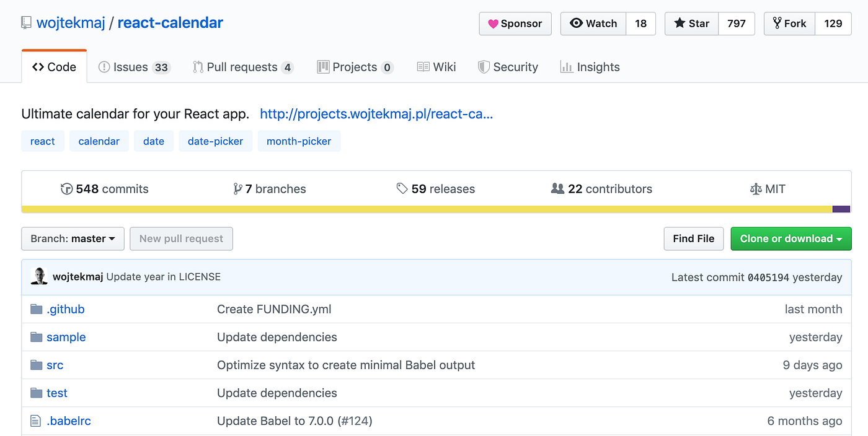Click the Pull requests merge icon
The height and width of the screenshot is (436, 868).
[x=198, y=67]
